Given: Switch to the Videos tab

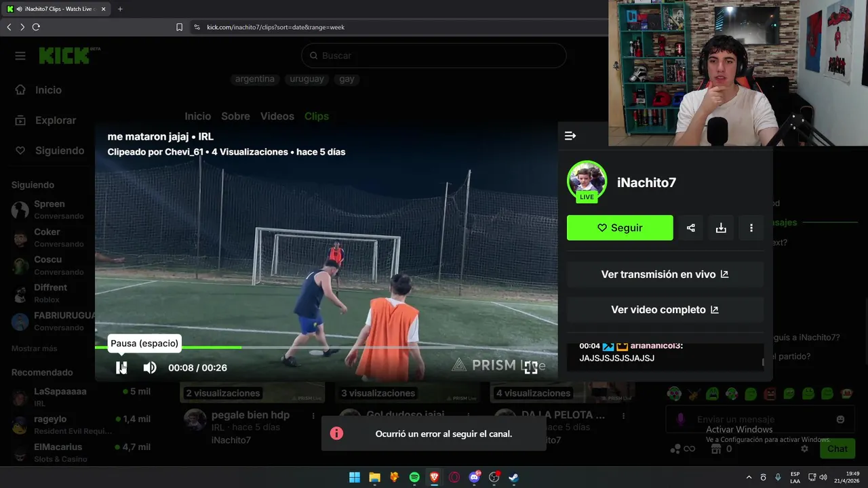Looking at the screenshot, I should 277,117.
